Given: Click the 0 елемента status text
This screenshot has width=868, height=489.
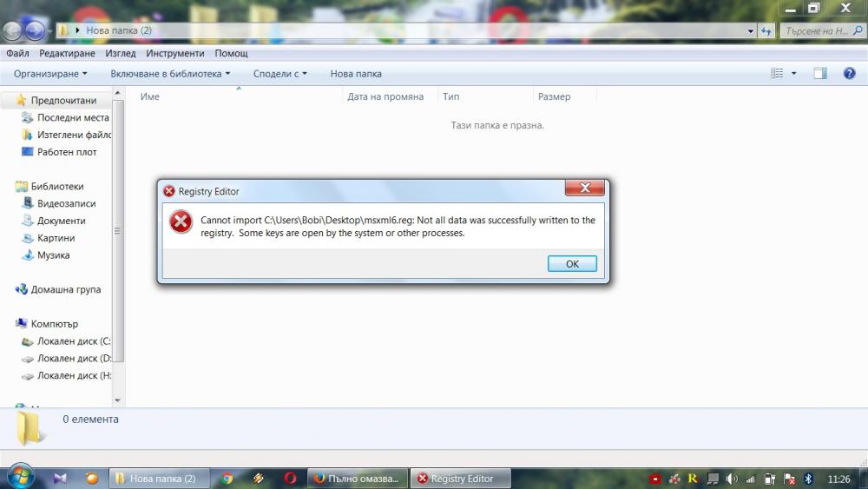Looking at the screenshot, I should (90, 420).
